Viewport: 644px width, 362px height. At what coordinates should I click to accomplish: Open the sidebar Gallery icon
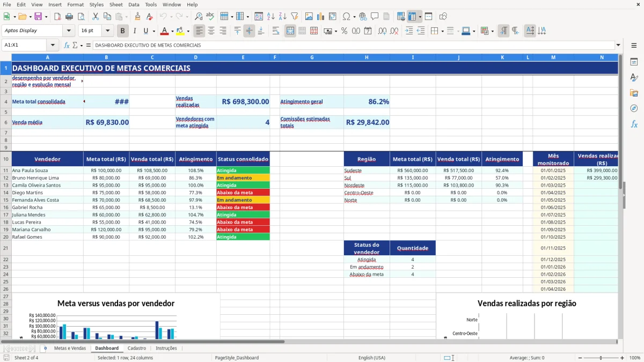coord(634,93)
